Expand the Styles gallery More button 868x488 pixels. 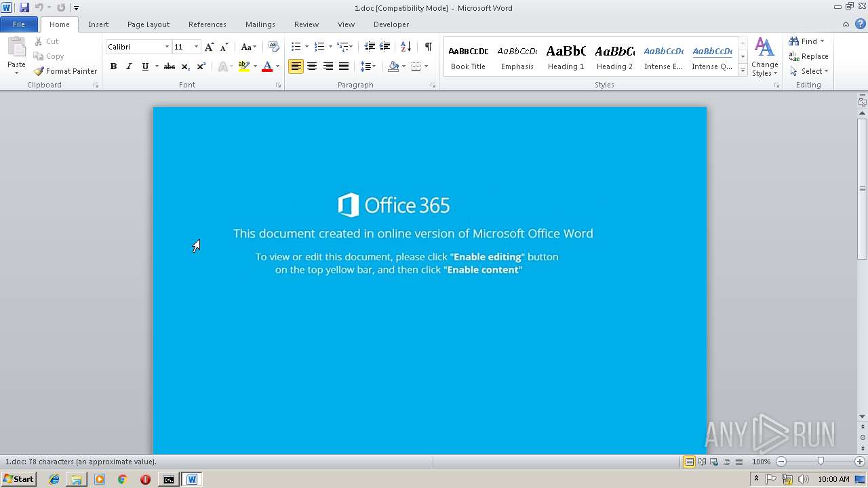[743, 70]
